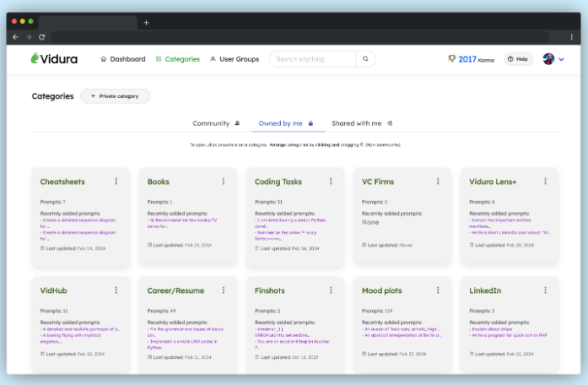Viewport: 588px width, 385px height.
Task: Open 'Write a program for quick sort' prompt
Action: pos(508,335)
